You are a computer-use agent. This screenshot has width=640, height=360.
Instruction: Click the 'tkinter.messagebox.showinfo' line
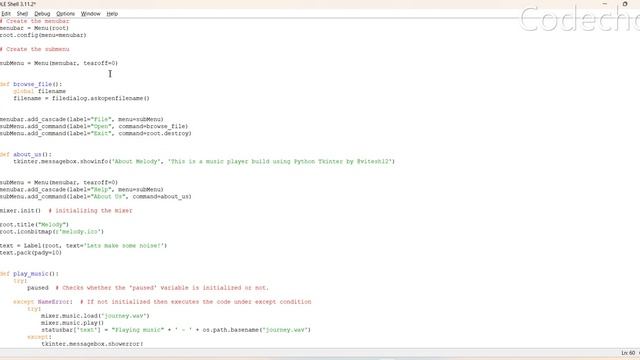click(x=204, y=161)
